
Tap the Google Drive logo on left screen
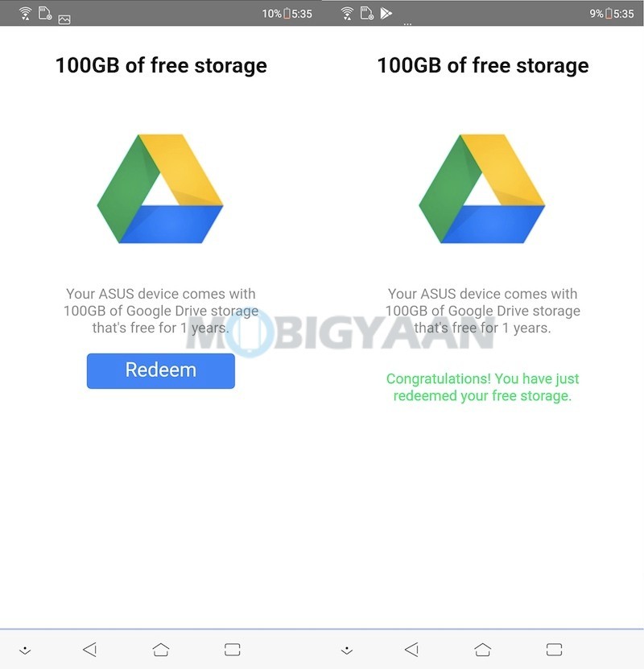(160, 188)
